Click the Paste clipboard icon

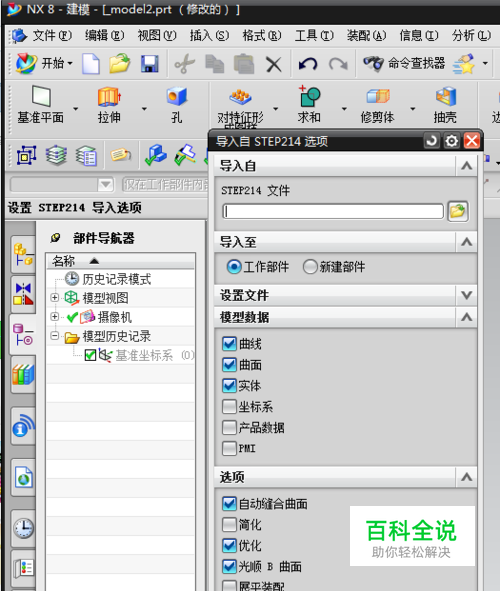point(244,64)
